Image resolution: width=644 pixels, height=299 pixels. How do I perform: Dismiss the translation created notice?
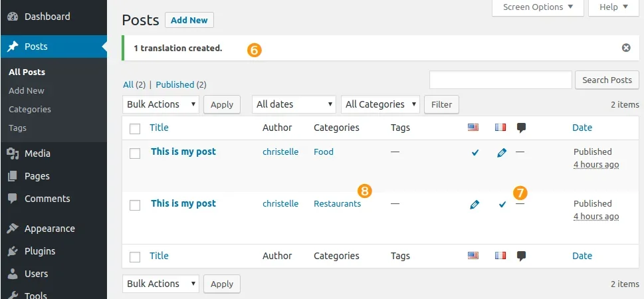tap(625, 48)
